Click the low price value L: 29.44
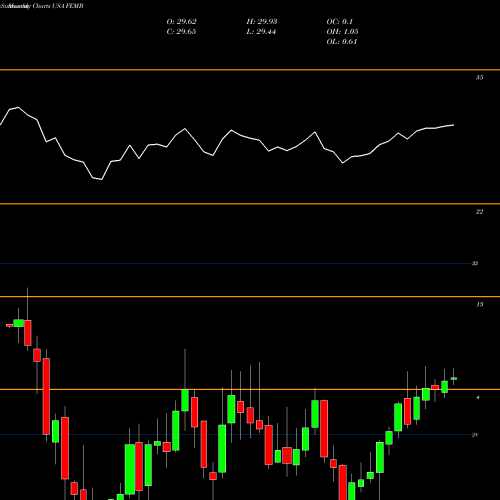500x500 pixels. (x=261, y=32)
